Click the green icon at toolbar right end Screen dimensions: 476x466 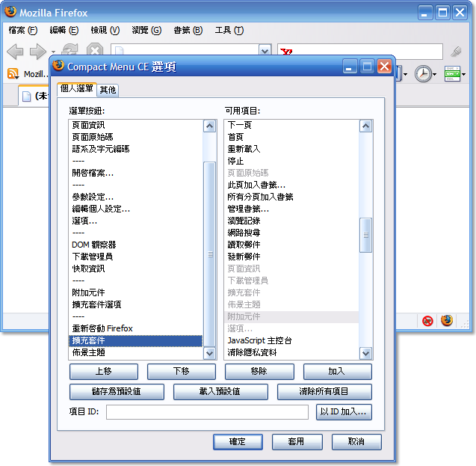(x=452, y=74)
